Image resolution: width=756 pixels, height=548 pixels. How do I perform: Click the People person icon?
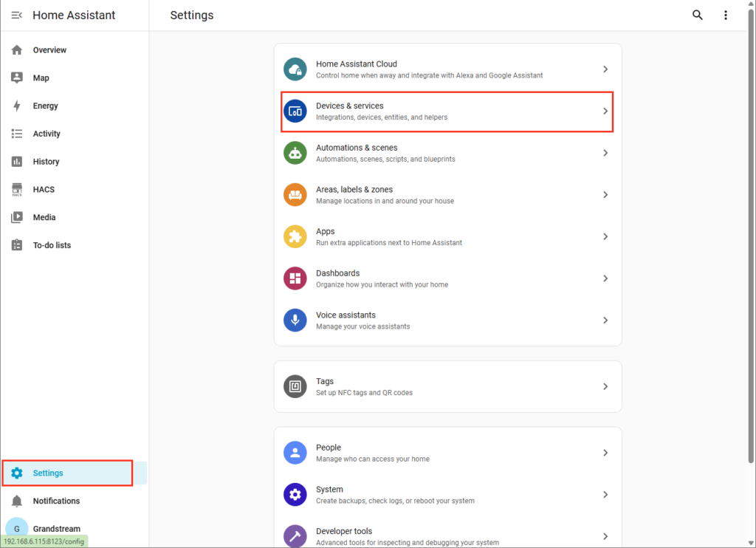(x=295, y=453)
